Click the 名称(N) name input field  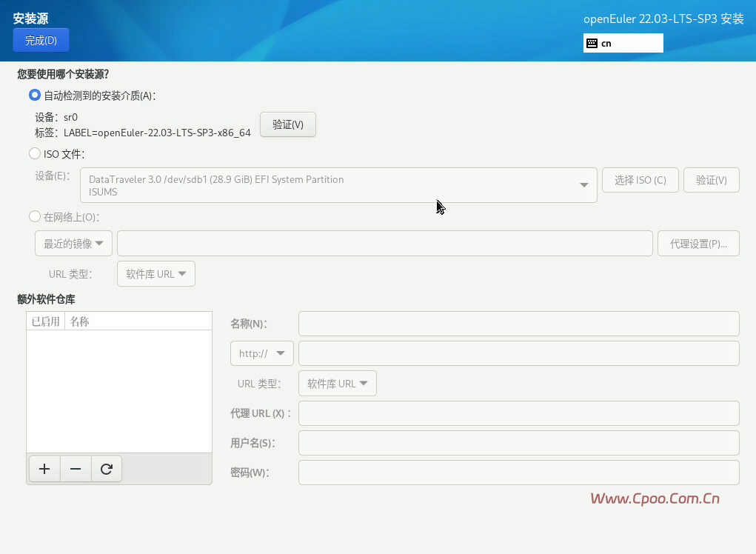click(x=519, y=324)
